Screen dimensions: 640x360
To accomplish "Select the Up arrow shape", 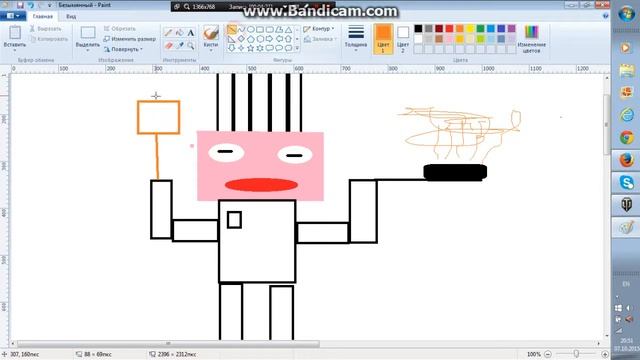I will pyautogui.click(x=288, y=39).
